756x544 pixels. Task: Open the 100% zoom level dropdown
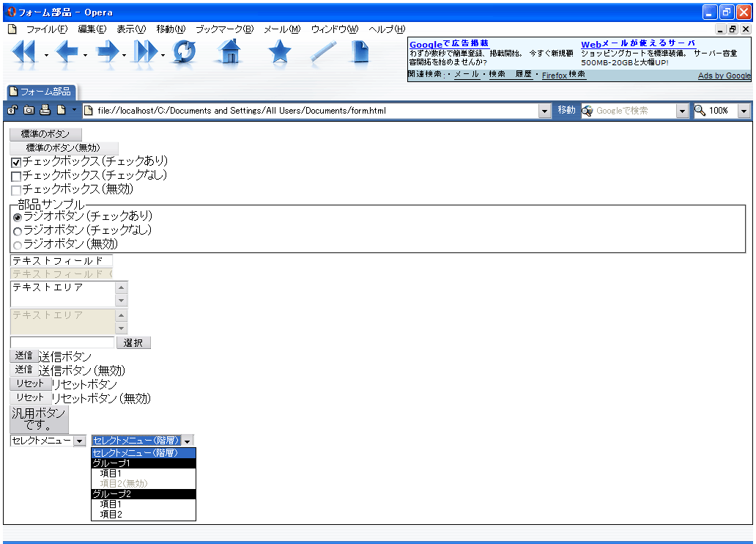tap(744, 111)
